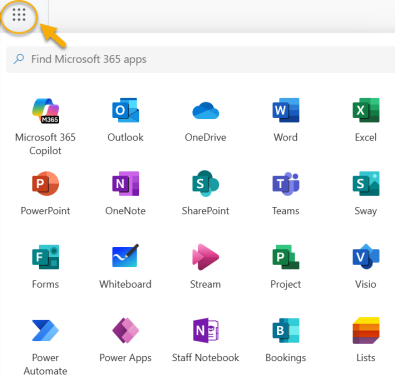Image resolution: width=395 pixels, height=380 pixels.
Task: Open the app launcher waffle icon
Action: (19, 15)
